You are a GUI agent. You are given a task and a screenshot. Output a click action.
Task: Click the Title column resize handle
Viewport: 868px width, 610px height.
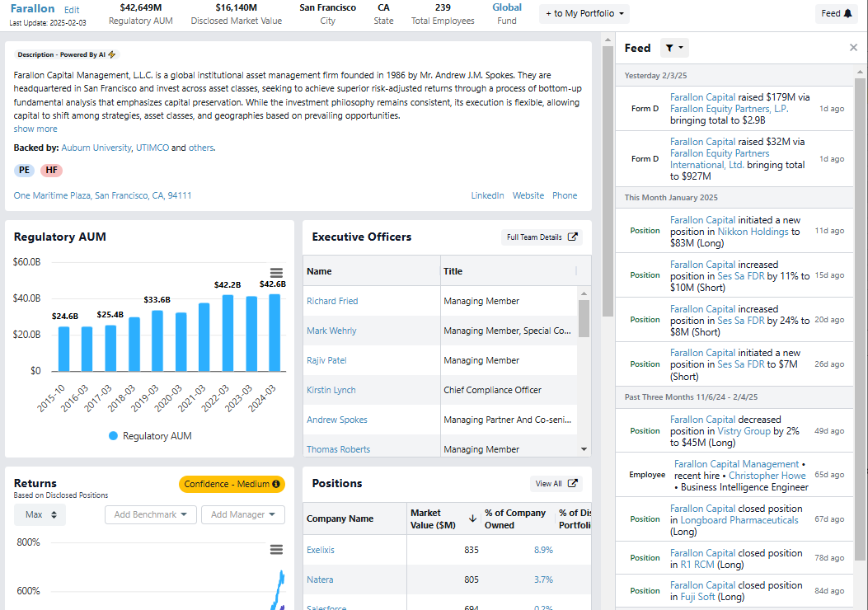tap(576, 271)
